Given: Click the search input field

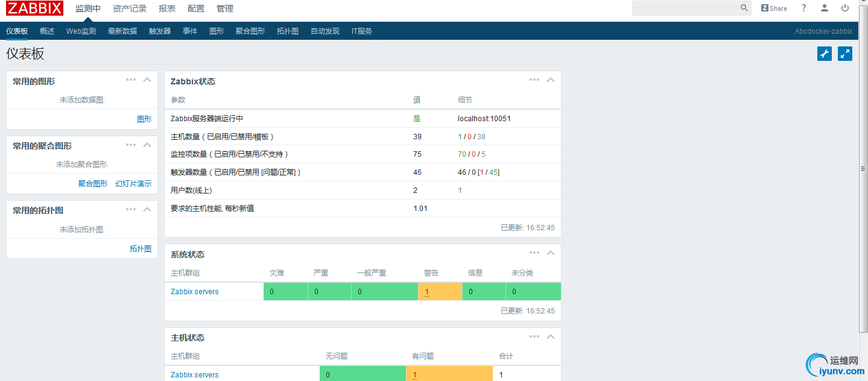Looking at the screenshot, I should [x=685, y=8].
